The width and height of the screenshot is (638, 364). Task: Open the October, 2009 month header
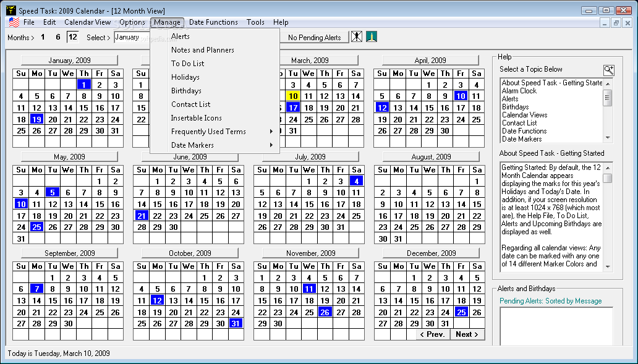coord(190,253)
